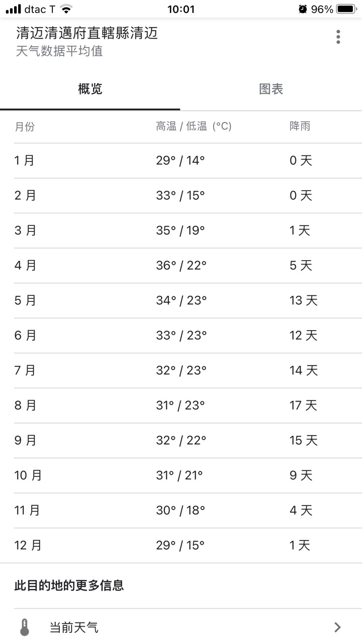
Task: Tap the thermometer icon for current weather
Action: [x=24, y=627]
